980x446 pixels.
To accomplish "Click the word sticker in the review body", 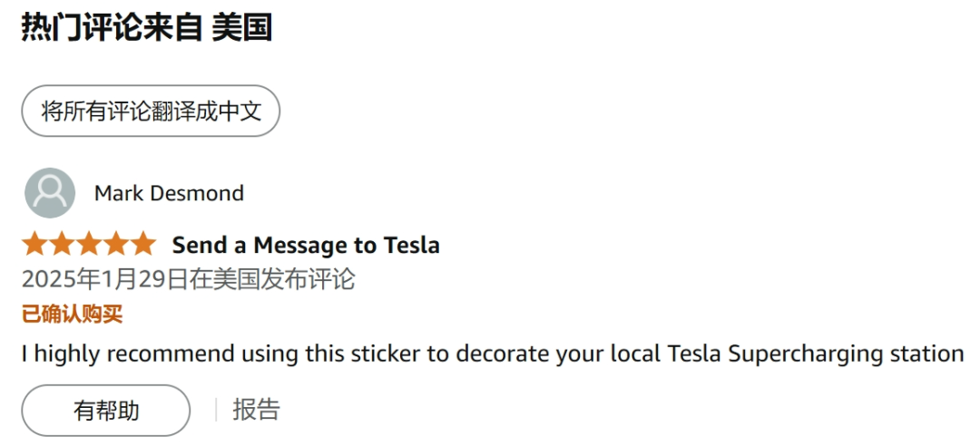I will tap(386, 353).
